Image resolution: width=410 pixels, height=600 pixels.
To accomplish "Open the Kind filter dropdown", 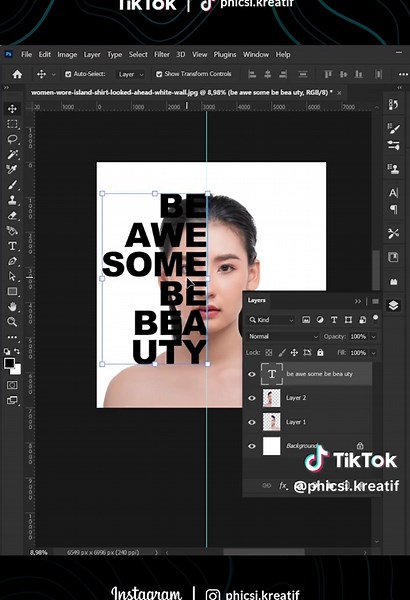I will pyautogui.click(x=271, y=320).
